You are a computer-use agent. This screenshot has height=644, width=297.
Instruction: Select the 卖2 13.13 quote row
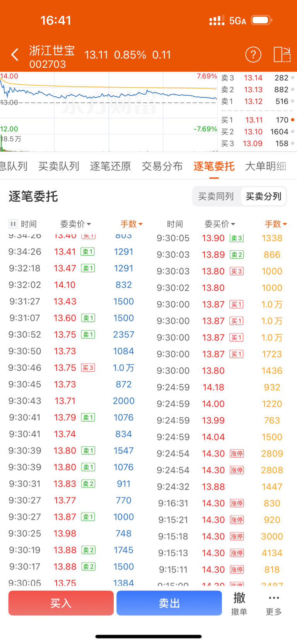tap(258, 90)
